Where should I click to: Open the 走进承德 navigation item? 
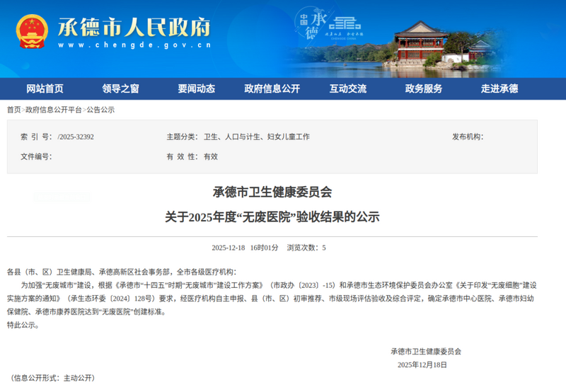coord(499,88)
